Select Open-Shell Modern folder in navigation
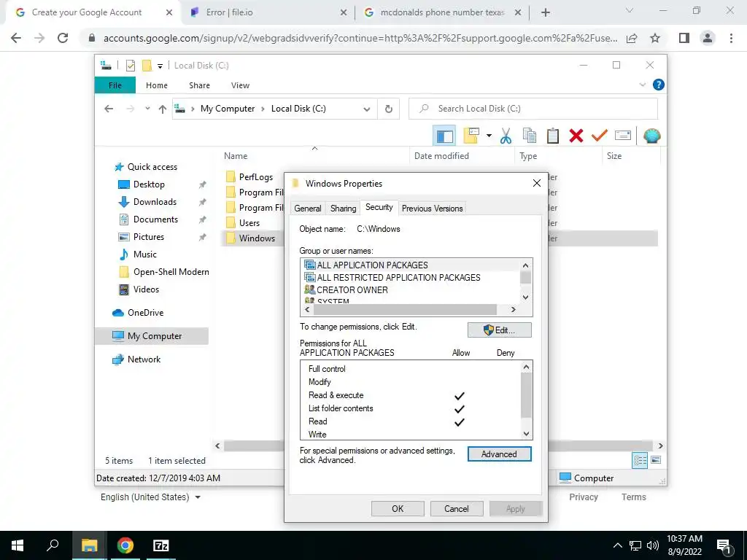This screenshot has width=747, height=560. 171,272
